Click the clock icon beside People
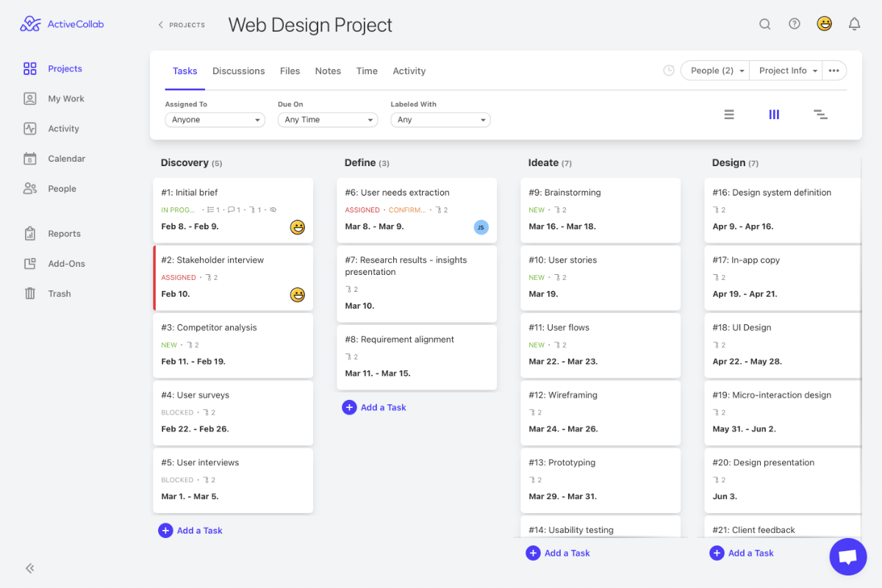The height and width of the screenshot is (588, 882). [x=669, y=71]
